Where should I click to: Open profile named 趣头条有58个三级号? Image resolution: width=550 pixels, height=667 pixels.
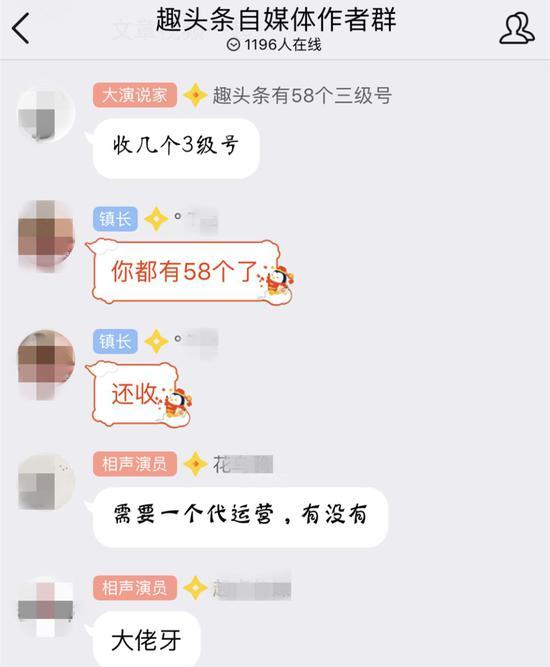pos(302,95)
